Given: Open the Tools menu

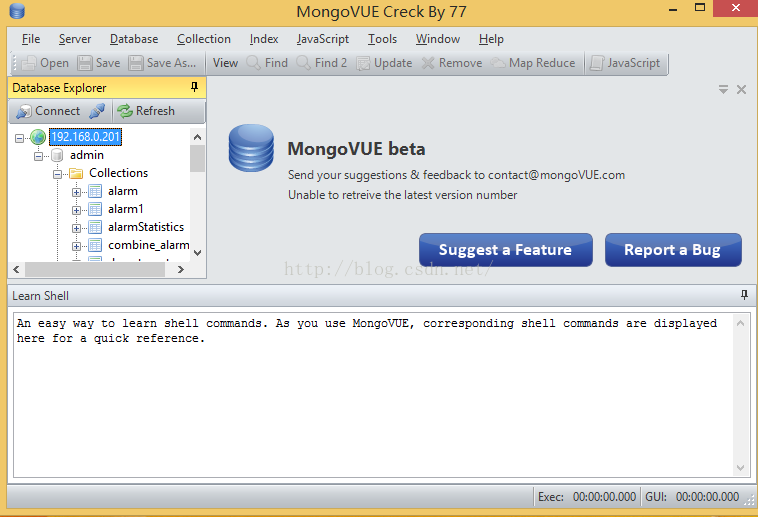Looking at the screenshot, I should pyautogui.click(x=382, y=39).
